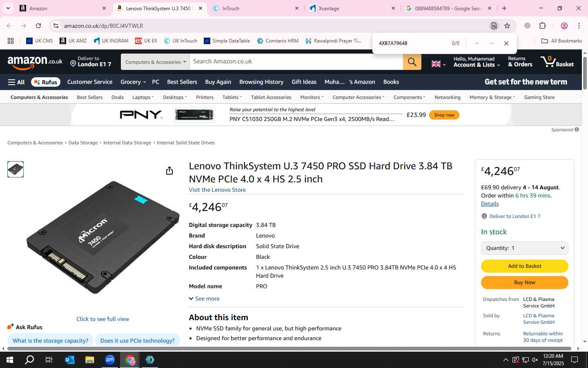Open Windows Start menu

pos(10,360)
